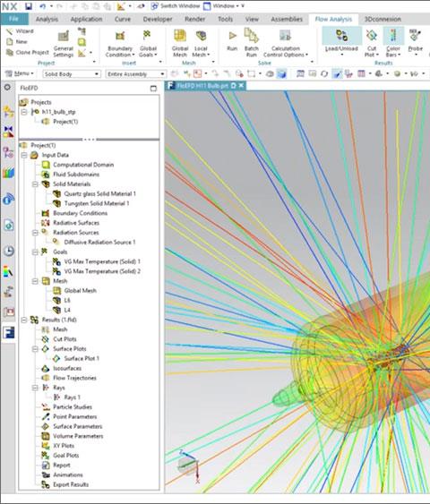Open Global Goals tool
Viewport: 430px width, 504px height.
[x=148, y=44]
